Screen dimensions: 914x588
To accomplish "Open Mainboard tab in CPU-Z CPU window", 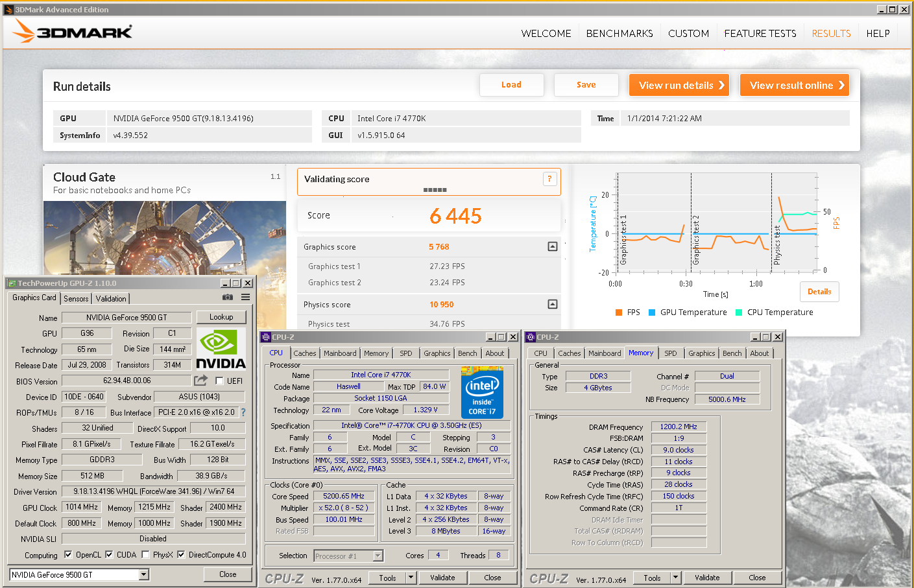I will point(340,353).
